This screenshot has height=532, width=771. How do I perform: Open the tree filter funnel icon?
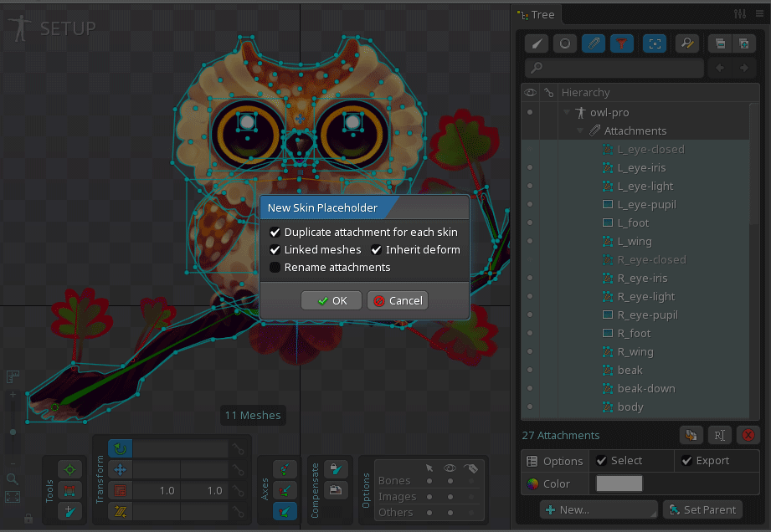624,43
